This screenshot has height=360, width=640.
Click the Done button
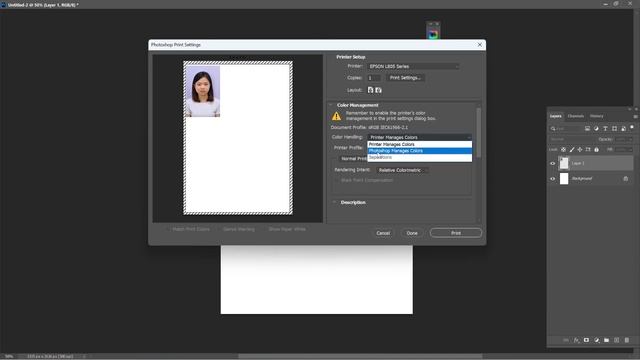[412, 233]
